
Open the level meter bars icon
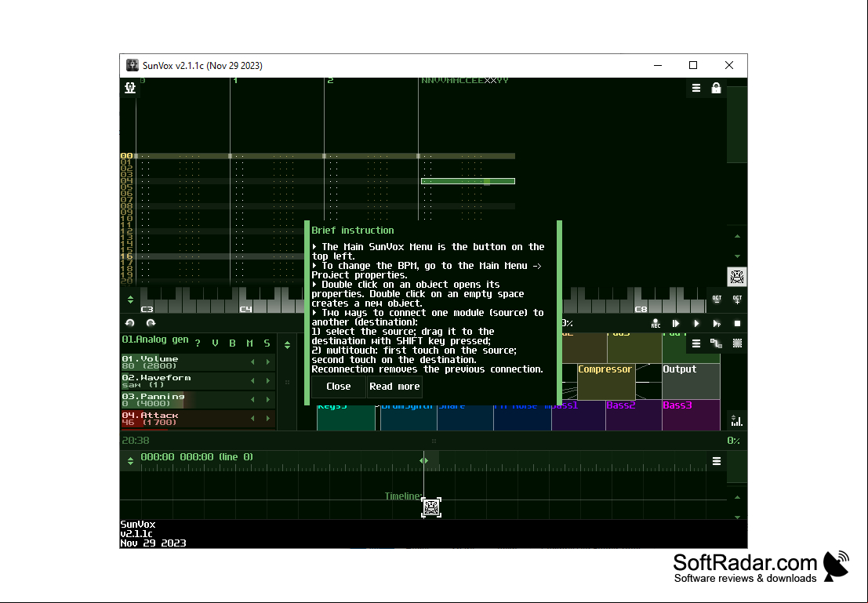(x=737, y=421)
